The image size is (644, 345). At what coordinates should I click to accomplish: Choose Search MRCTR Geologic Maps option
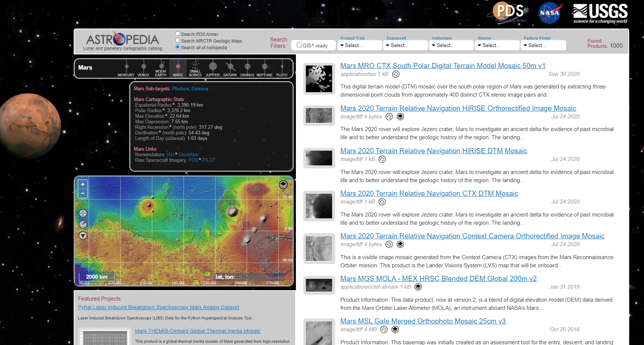(178, 40)
